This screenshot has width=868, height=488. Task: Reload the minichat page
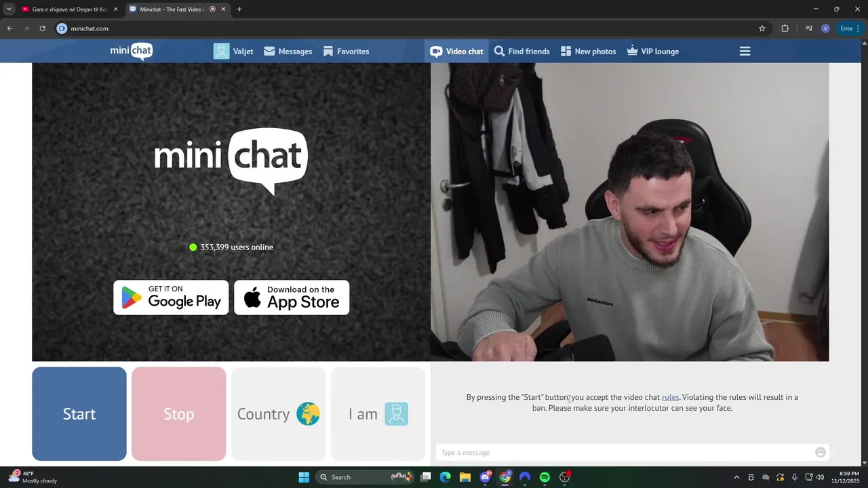coord(42,28)
